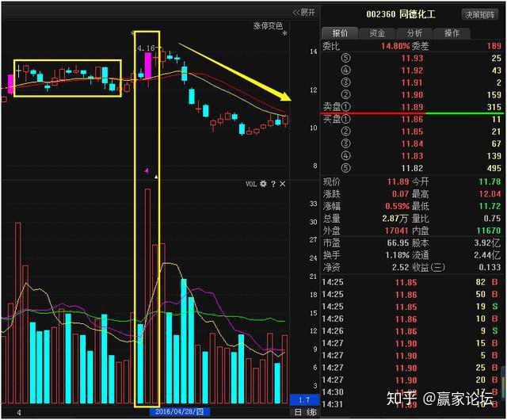Select the stock title 002360 同德化工

tap(401, 14)
